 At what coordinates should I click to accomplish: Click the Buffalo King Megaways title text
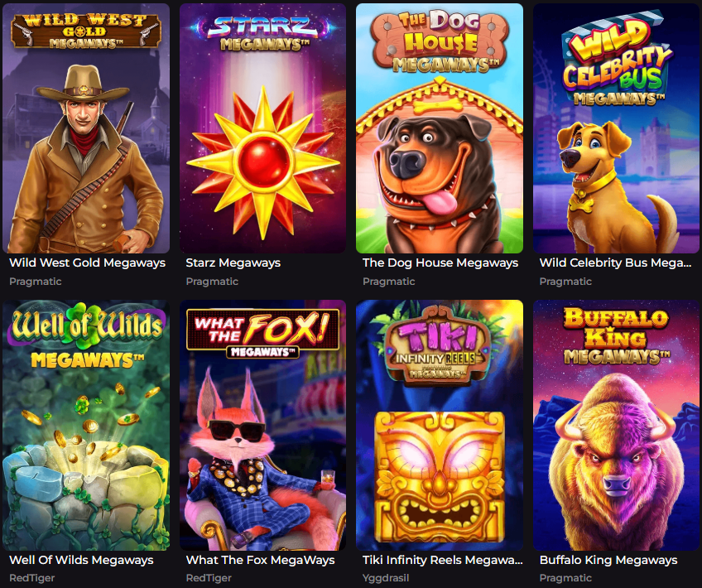[608, 560]
